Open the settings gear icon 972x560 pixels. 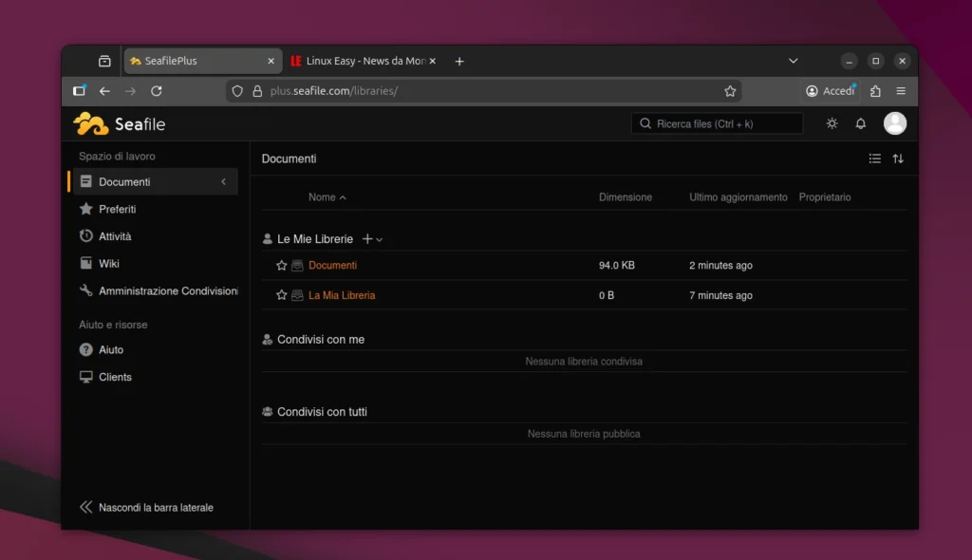[832, 123]
